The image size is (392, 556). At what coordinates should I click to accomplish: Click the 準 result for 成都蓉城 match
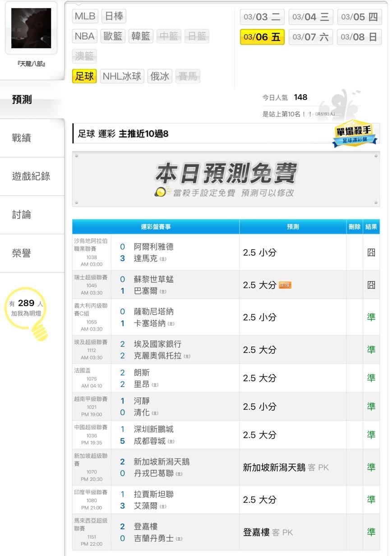tap(371, 435)
